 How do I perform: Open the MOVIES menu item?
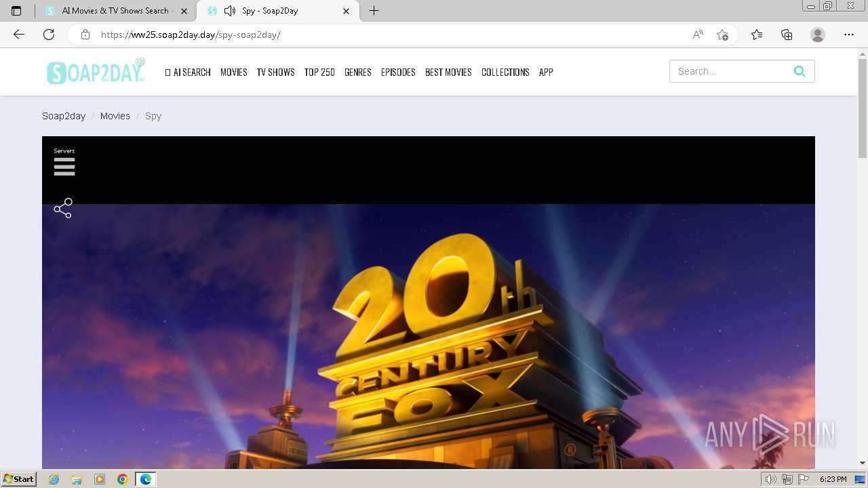pos(234,72)
